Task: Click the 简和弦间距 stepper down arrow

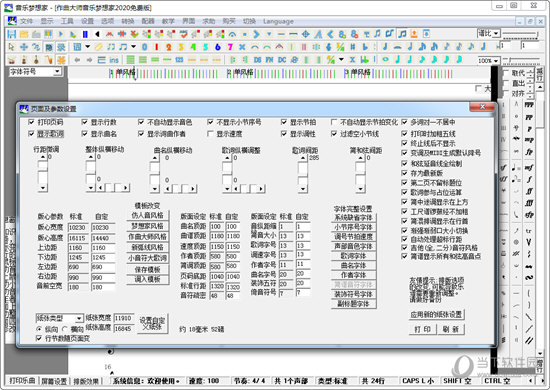Action: (x=360, y=189)
